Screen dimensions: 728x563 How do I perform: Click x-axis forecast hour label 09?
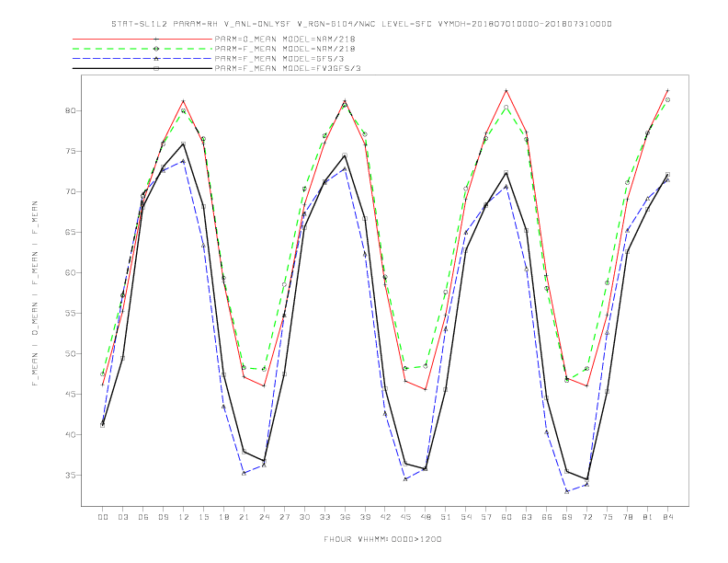[x=163, y=517]
